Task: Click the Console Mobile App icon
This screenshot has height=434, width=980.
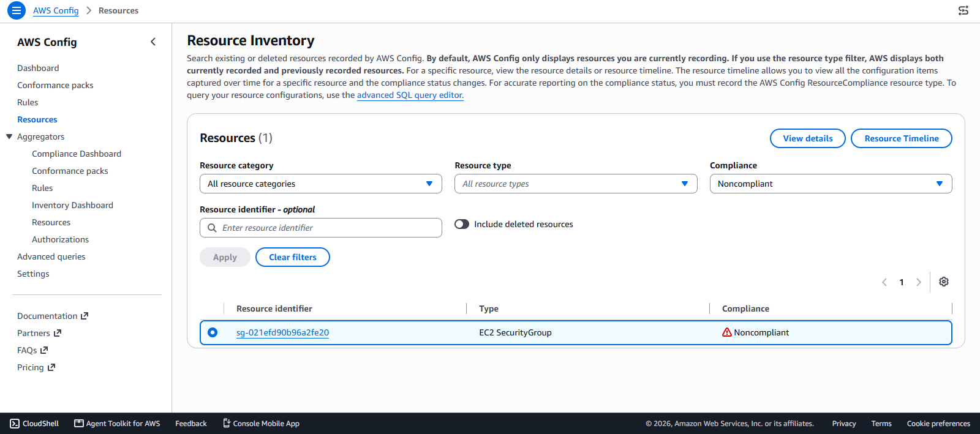Action: point(227,423)
